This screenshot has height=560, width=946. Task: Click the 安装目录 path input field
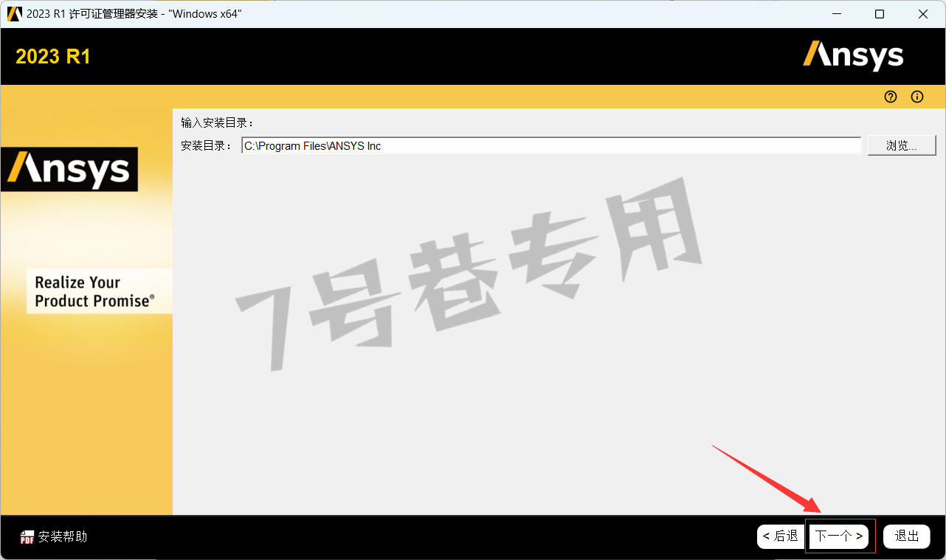[x=551, y=146]
